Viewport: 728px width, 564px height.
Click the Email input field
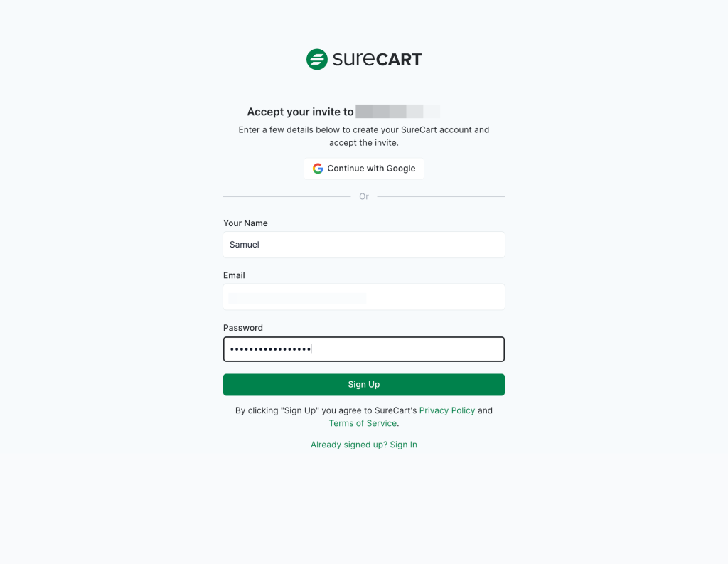tap(363, 297)
